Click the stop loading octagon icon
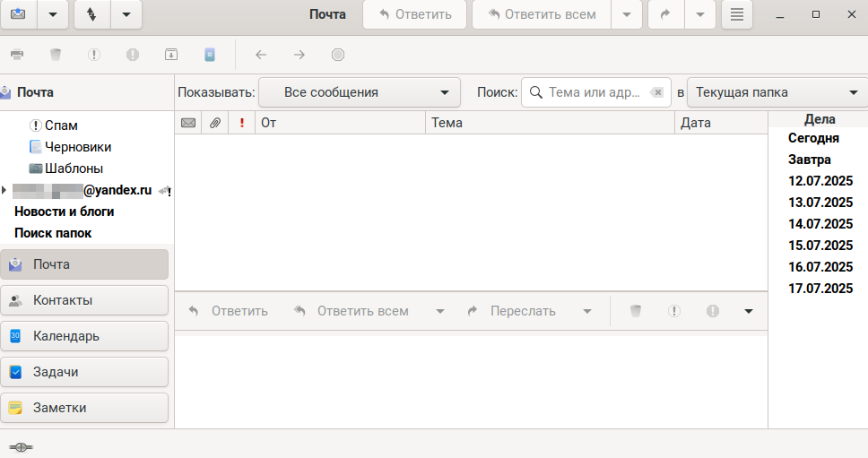The image size is (868, 458). click(338, 55)
